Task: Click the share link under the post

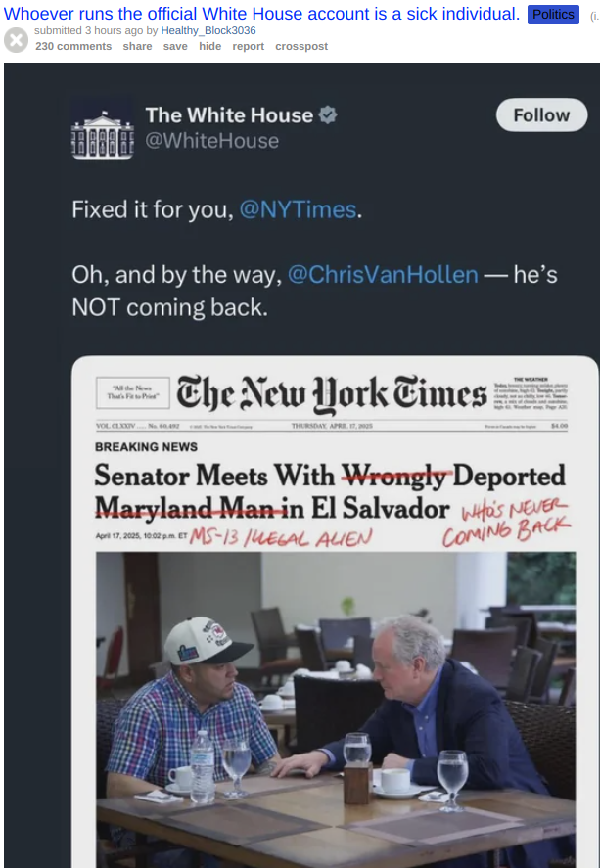Action: (137, 46)
